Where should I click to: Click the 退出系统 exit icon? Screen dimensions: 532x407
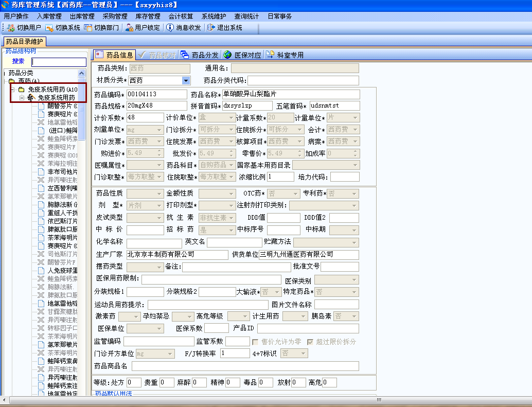coord(211,28)
